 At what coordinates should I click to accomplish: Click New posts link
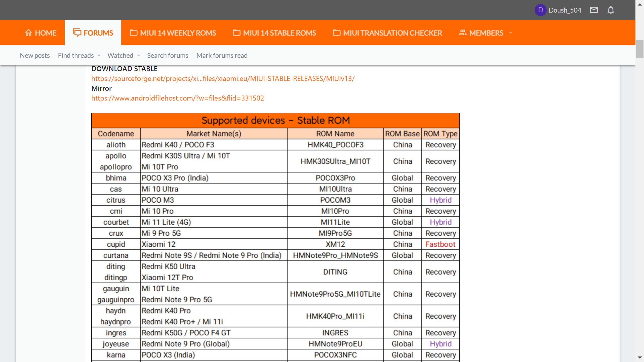[35, 56]
